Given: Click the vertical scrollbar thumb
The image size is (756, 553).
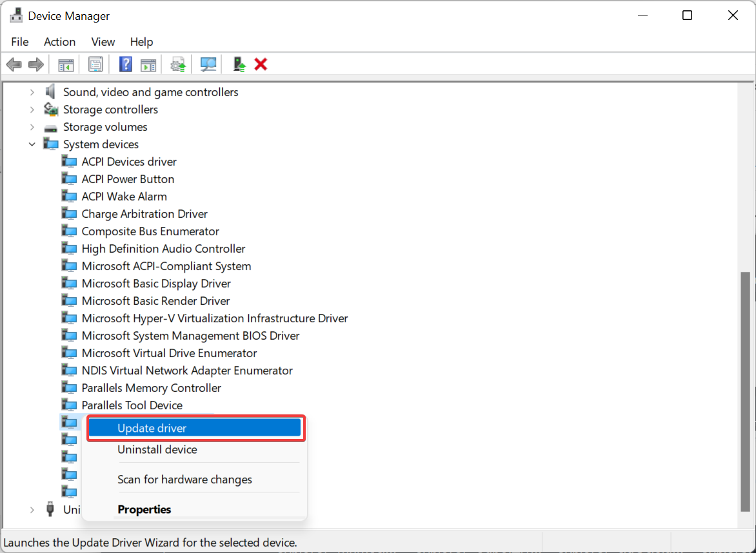Looking at the screenshot, I should click(x=746, y=391).
